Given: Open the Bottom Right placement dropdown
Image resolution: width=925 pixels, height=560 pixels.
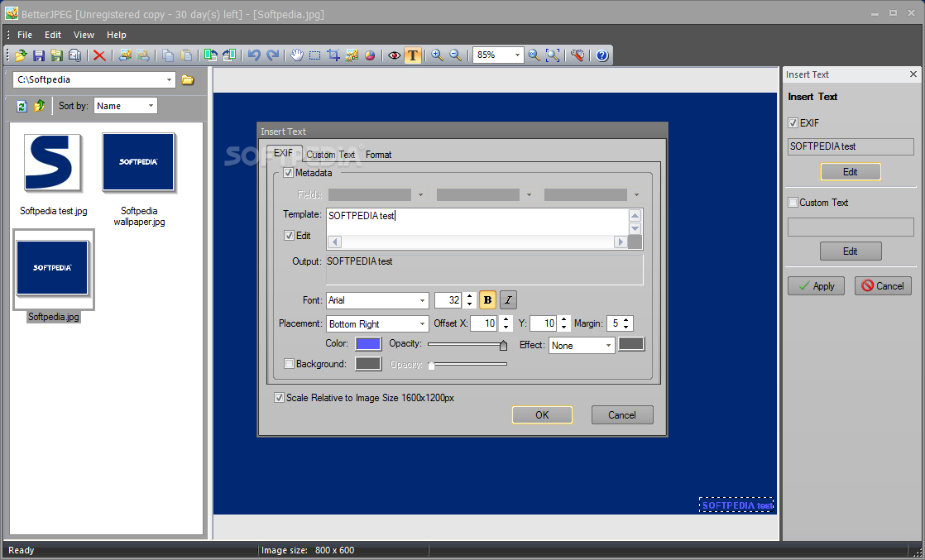Looking at the screenshot, I should click(x=423, y=324).
